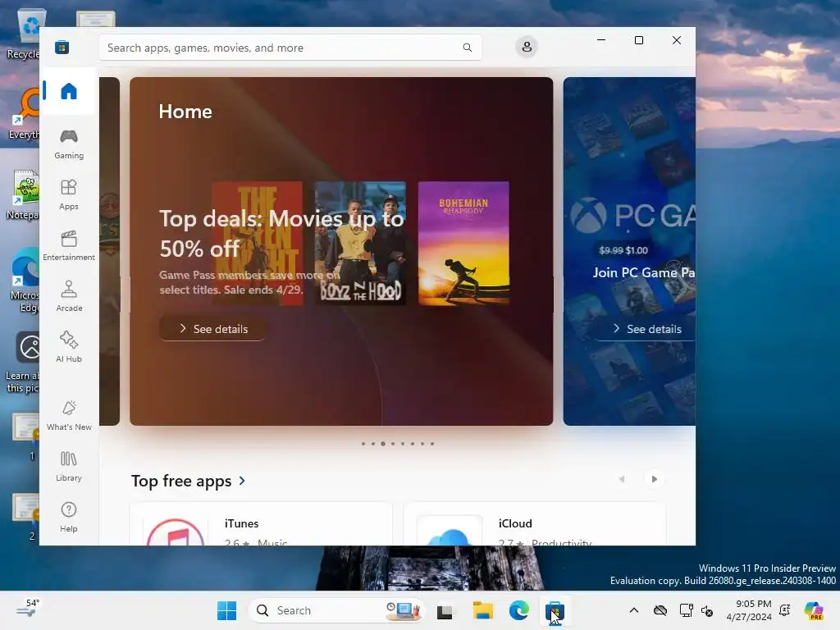Open Bohemian Rhapsody movie poster

[x=463, y=244]
